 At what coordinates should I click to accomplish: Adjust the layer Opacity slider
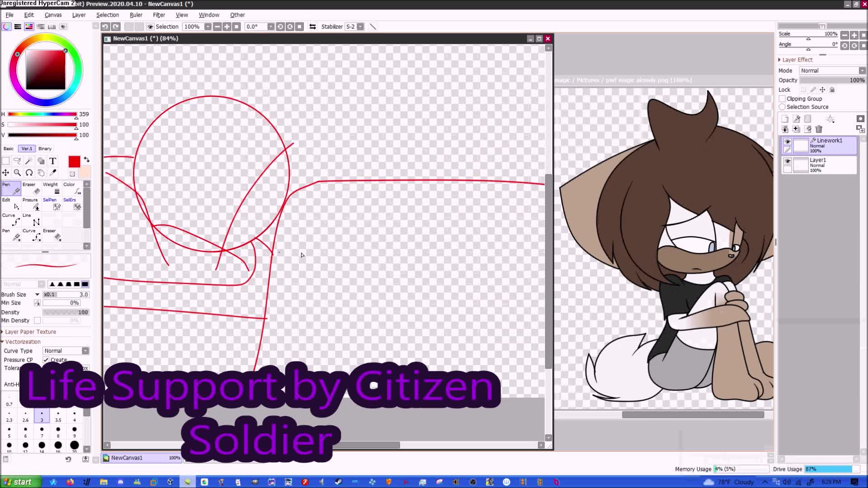pos(832,80)
